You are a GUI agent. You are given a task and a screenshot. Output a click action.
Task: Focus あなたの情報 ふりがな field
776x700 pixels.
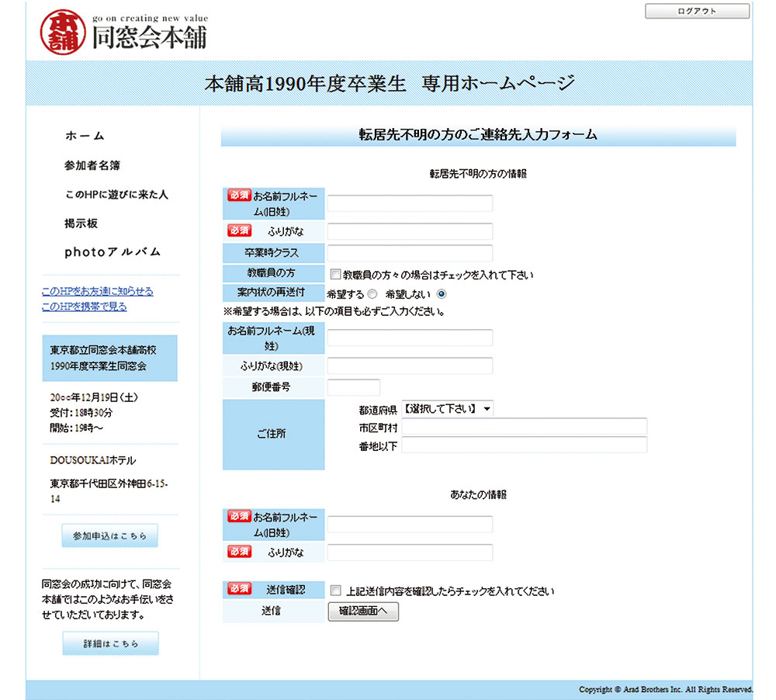(410, 553)
